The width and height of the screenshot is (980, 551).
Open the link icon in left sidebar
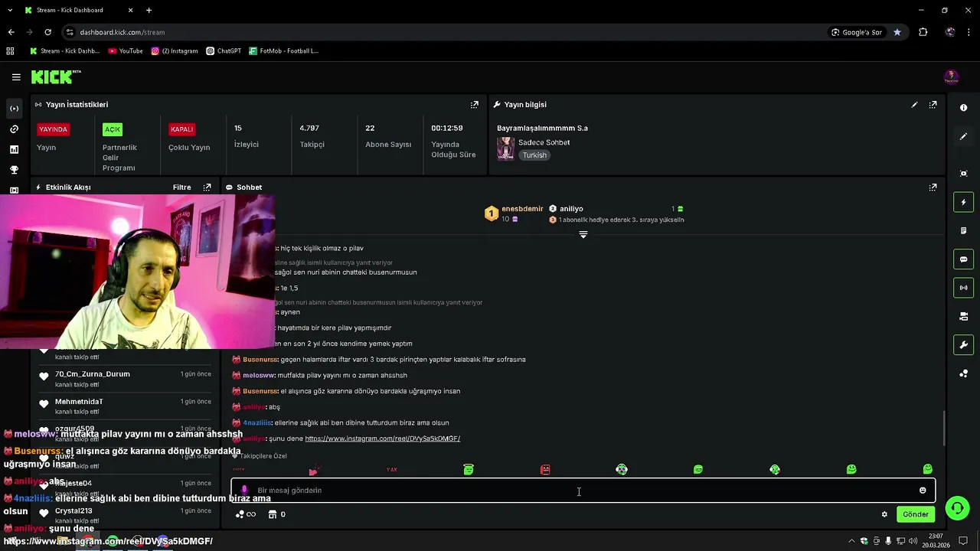point(14,129)
